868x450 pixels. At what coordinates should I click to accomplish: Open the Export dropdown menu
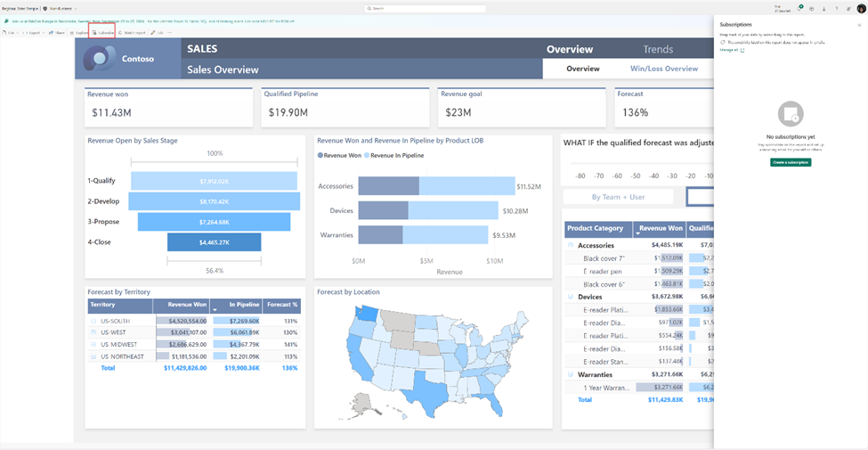33,33
